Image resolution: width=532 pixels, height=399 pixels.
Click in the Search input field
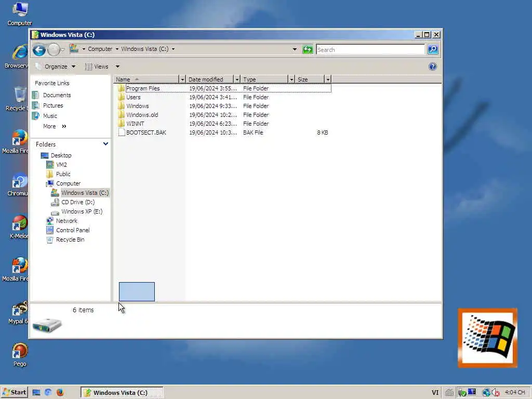(x=370, y=49)
